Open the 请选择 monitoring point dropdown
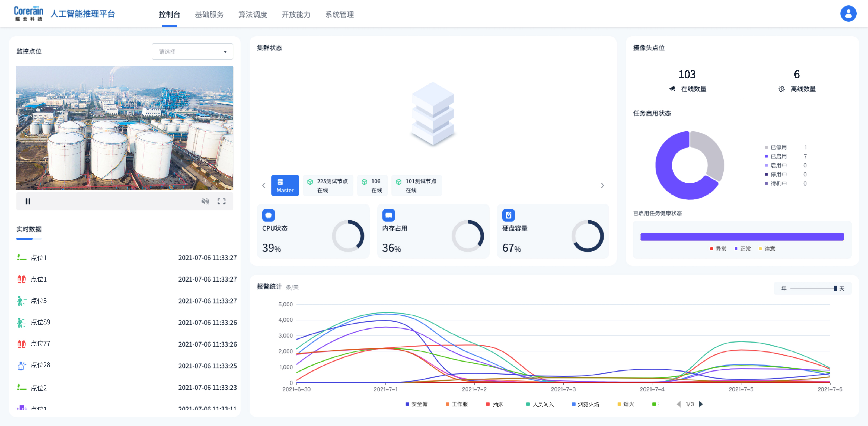This screenshot has width=868, height=426. coord(192,51)
